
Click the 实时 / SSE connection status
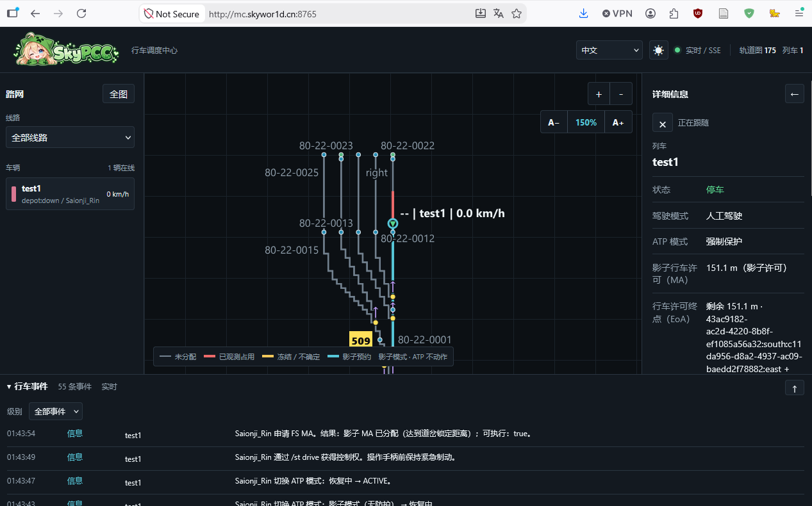point(698,50)
